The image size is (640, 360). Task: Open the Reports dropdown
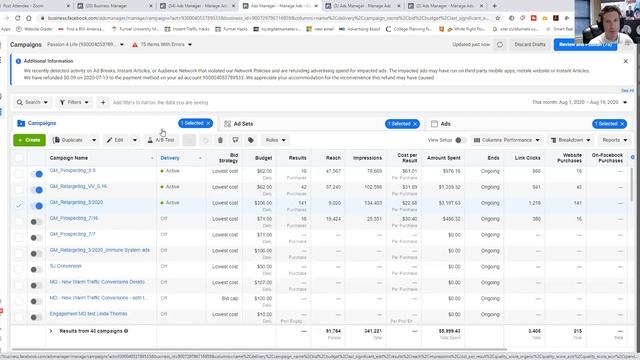(x=615, y=140)
